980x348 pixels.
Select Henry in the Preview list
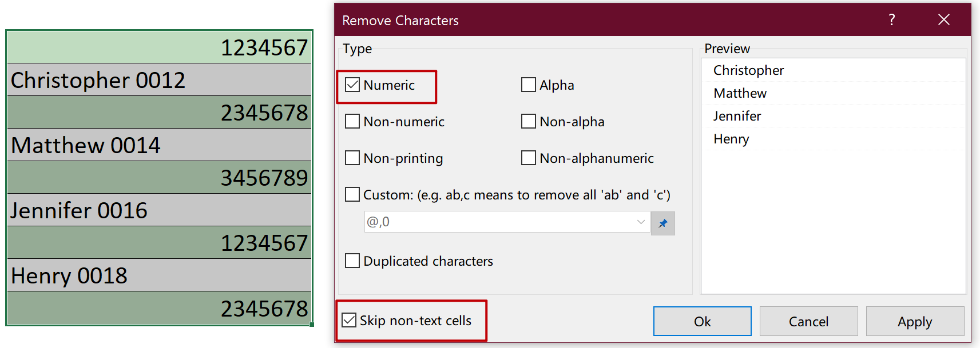coord(731,138)
